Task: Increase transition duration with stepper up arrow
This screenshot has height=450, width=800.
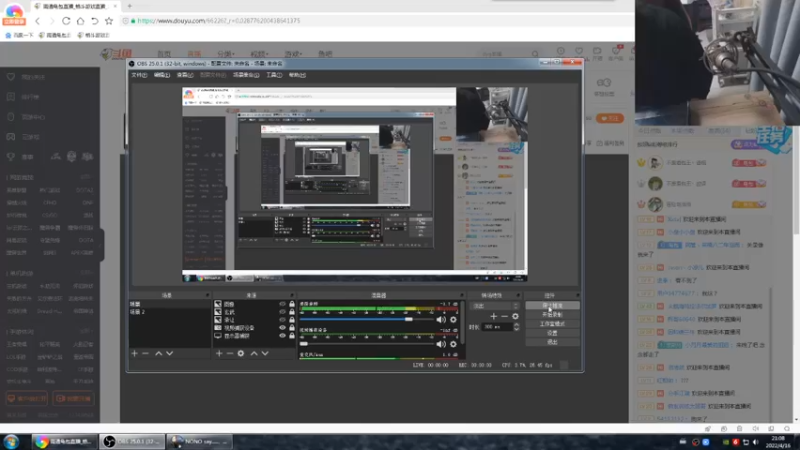Action: pos(516,325)
